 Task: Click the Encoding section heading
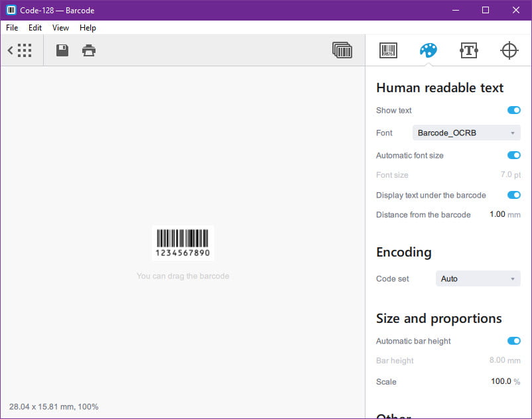pos(404,252)
